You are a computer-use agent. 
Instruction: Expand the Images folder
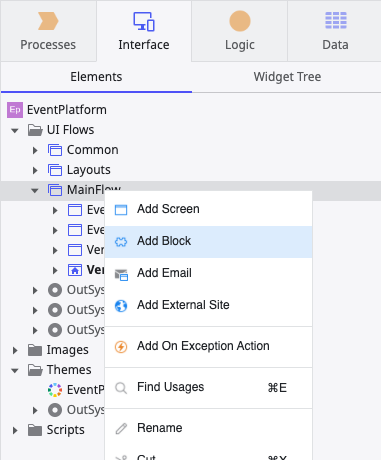tap(15, 350)
